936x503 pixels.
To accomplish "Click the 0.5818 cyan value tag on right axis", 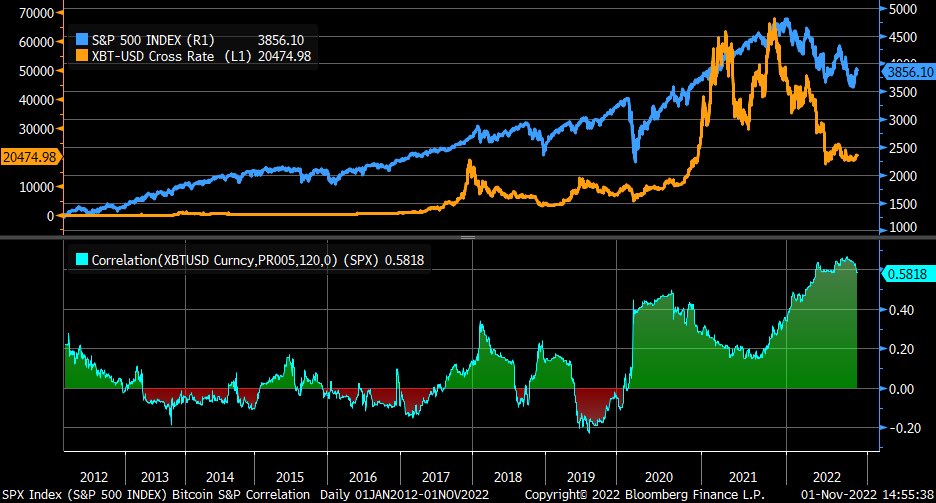I will pos(907,274).
